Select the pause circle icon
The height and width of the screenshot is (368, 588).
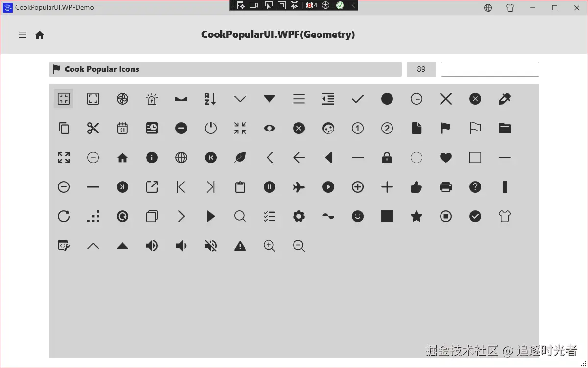(x=269, y=187)
